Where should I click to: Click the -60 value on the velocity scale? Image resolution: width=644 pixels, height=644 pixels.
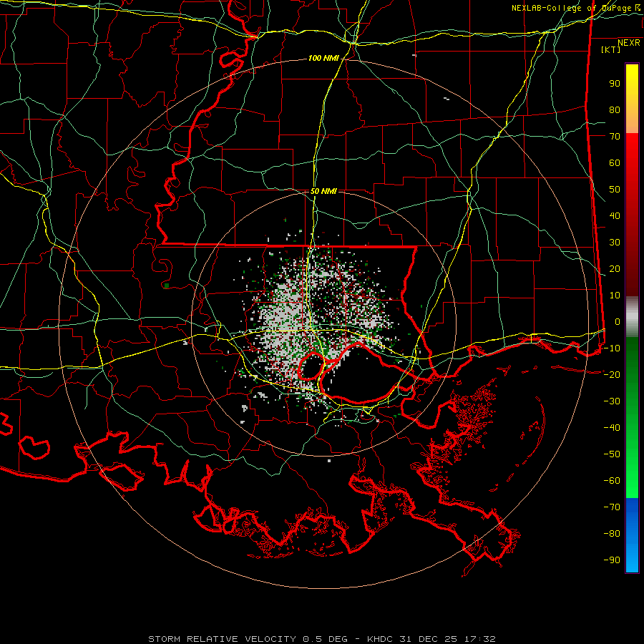(x=612, y=481)
